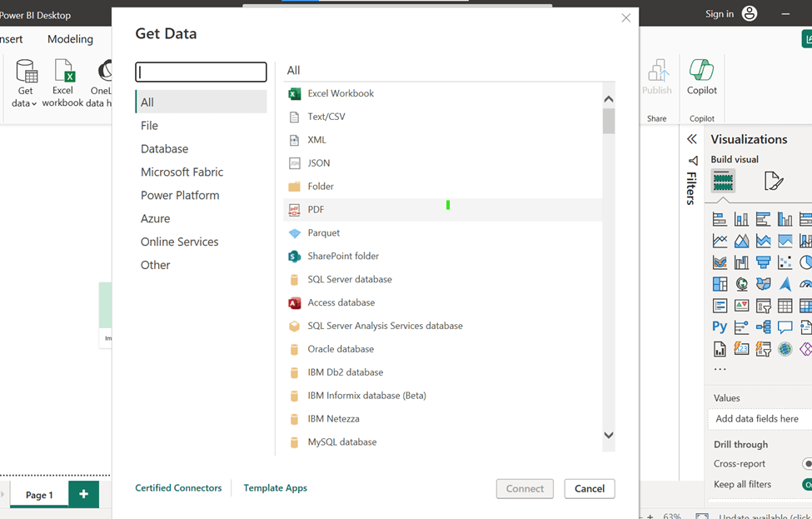Image resolution: width=812 pixels, height=519 pixels.
Task: Choose the PDF data source
Action: tap(316, 210)
